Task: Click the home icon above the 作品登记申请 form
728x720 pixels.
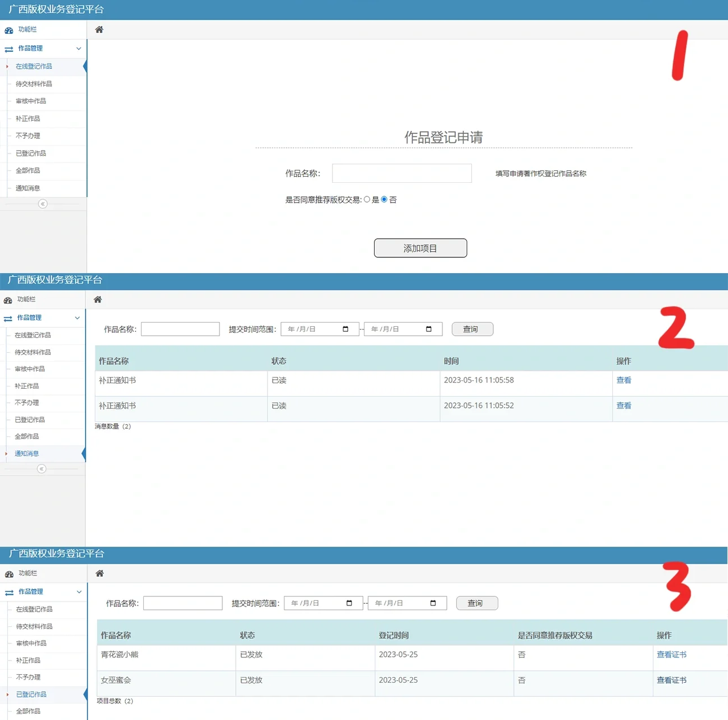Action: [x=99, y=30]
